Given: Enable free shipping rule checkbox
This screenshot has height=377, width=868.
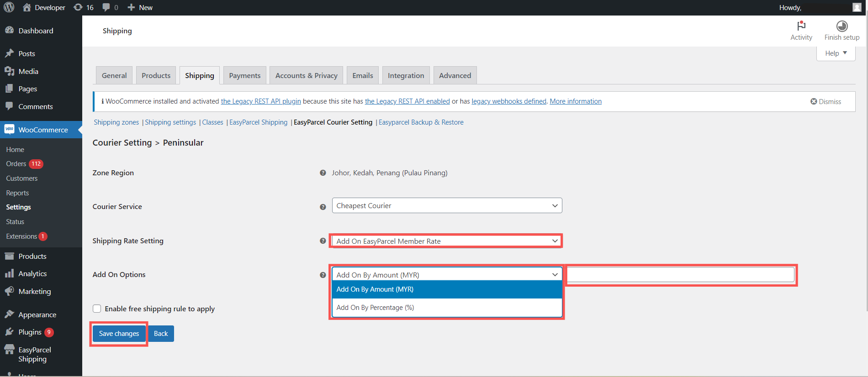Looking at the screenshot, I should [x=97, y=309].
